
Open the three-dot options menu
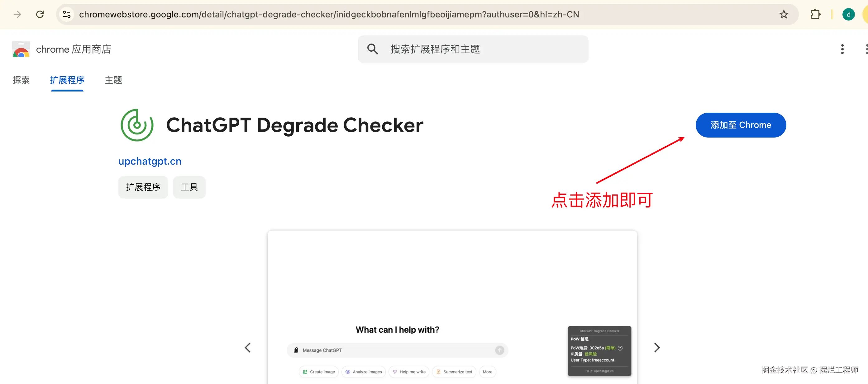point(842,49)
